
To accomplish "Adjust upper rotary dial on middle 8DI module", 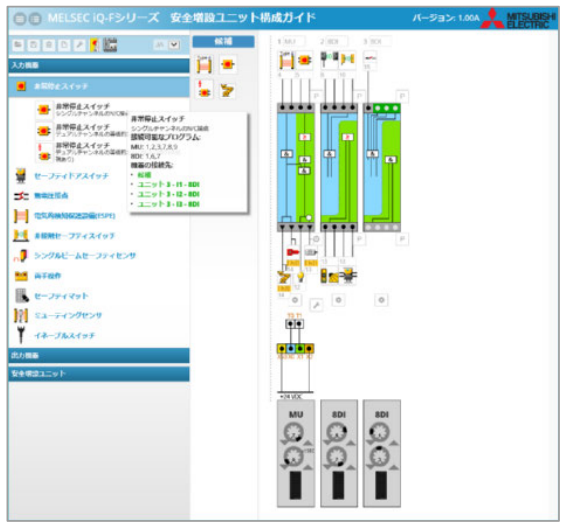I will pyautogui.click(x=337, y=433).
